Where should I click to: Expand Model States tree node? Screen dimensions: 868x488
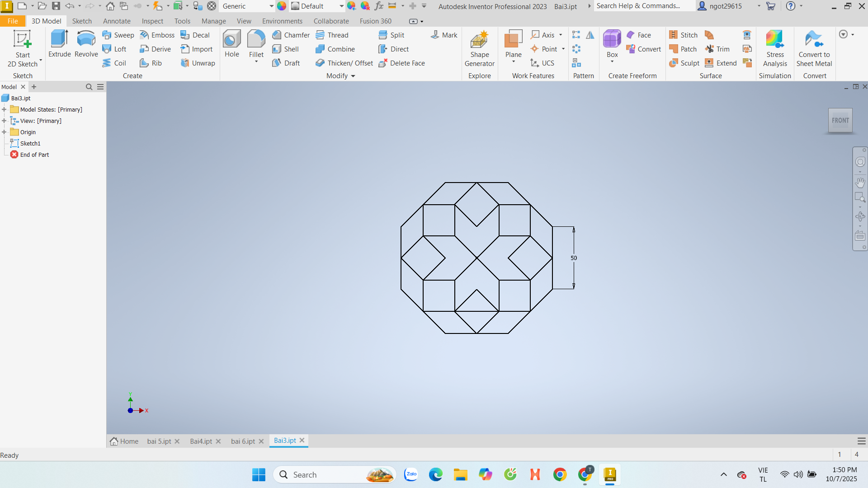tap(4, 109)
